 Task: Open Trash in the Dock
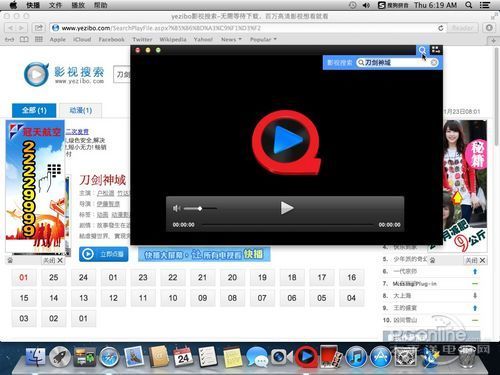(467, 357)
